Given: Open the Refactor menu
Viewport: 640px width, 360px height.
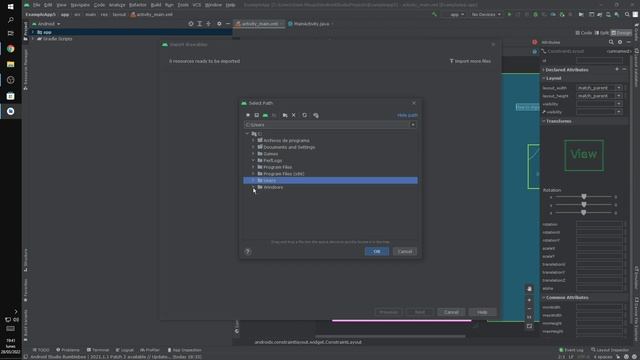Looking at the screenshot, I should tap(138, 5).
